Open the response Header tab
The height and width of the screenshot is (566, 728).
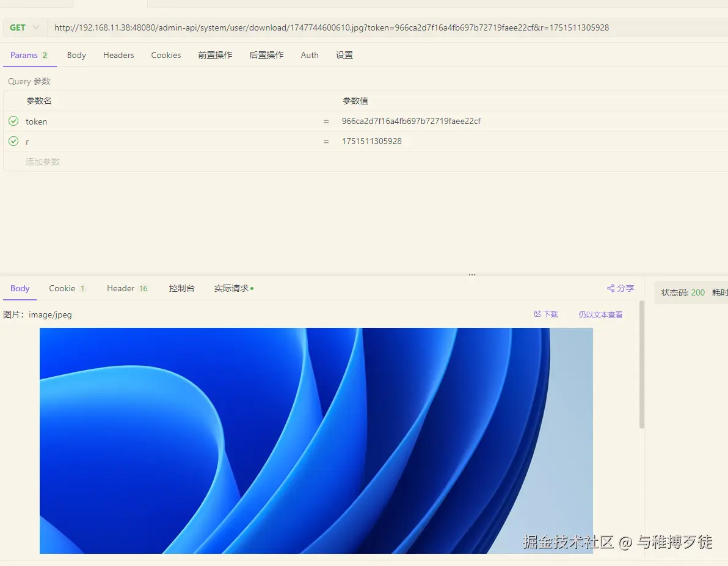tap(127, 288)
